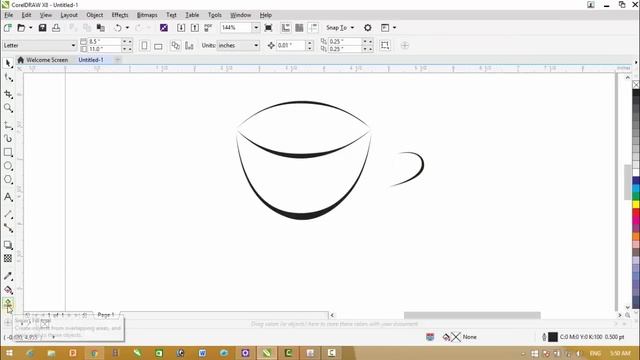Select the Parallel Dimension tool
The image size is (640, 360).
point(8,214)
